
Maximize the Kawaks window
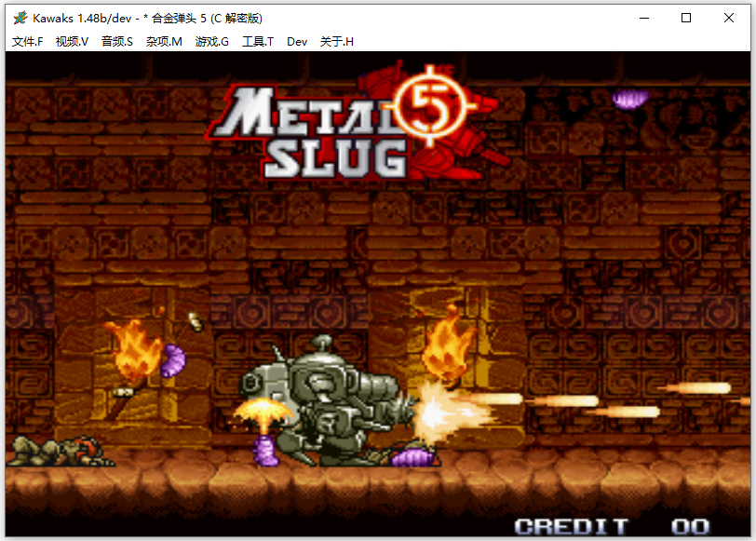686,19
